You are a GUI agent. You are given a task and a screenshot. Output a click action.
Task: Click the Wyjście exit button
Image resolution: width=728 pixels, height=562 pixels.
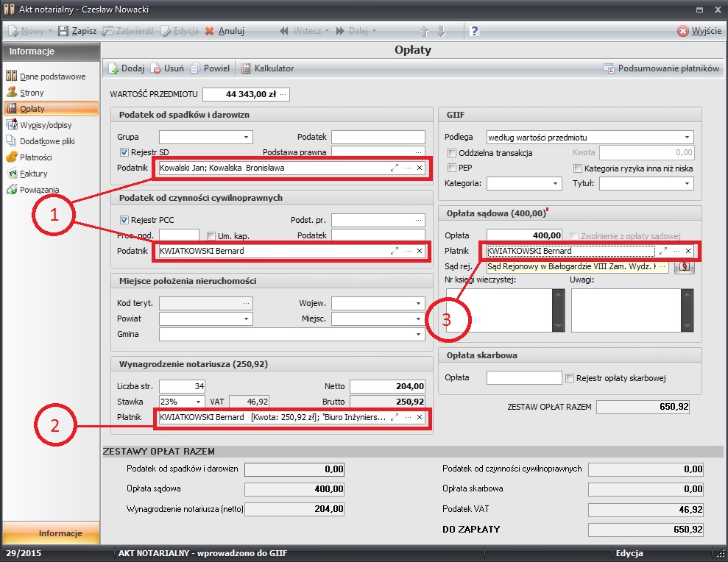coord(699,31)
